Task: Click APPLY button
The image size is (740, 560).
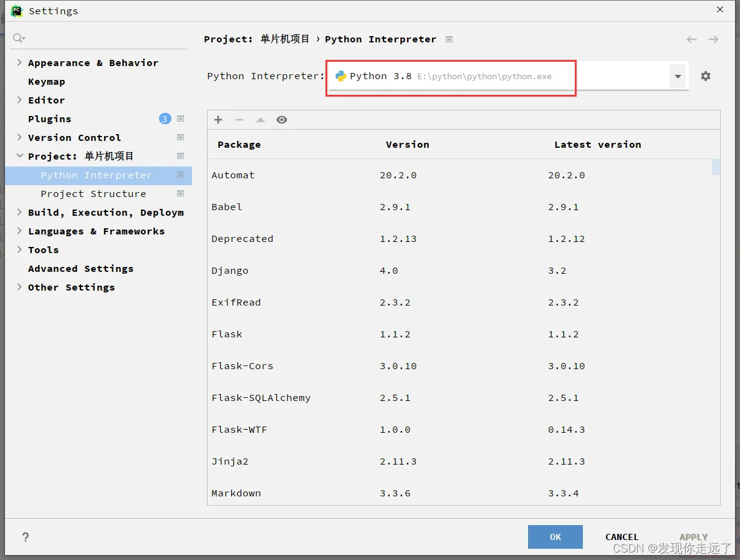Action: click(x=693, y=537)
